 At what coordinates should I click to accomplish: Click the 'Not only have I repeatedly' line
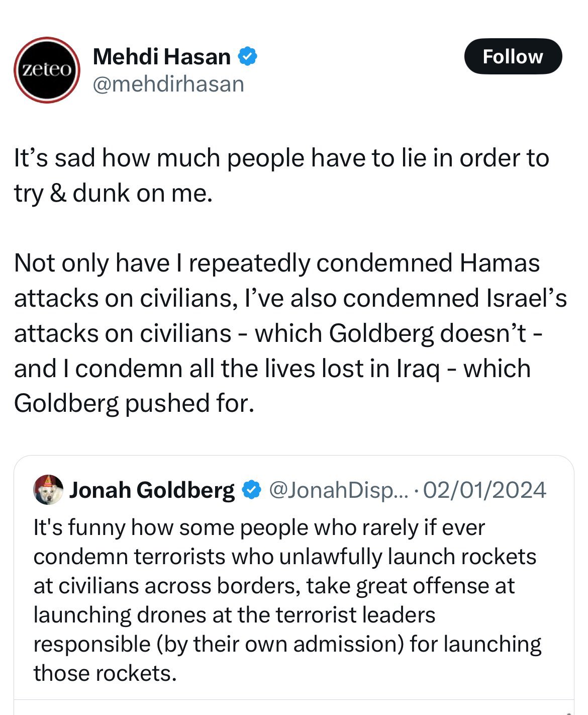(276, 263)
